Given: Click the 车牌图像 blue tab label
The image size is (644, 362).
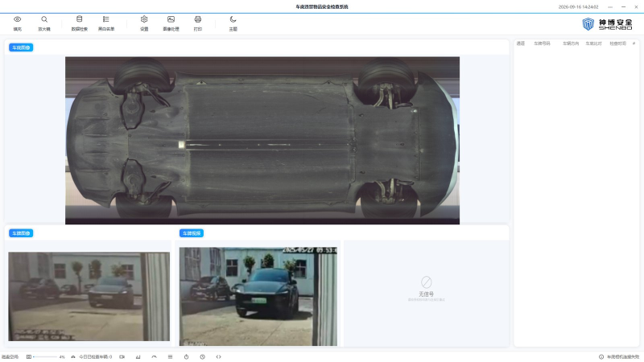Looking at the screenshot, I should [x=21, y=233].
